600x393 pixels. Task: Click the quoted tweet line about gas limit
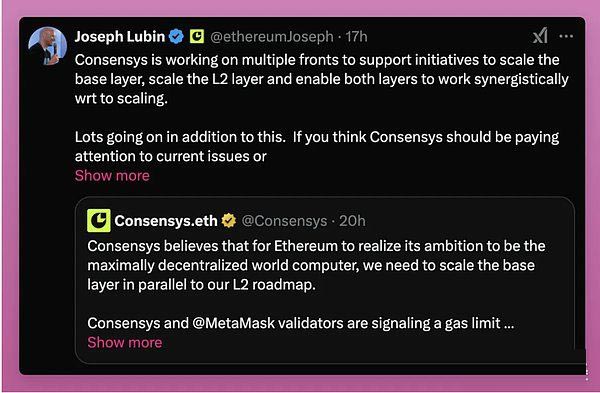301,323
